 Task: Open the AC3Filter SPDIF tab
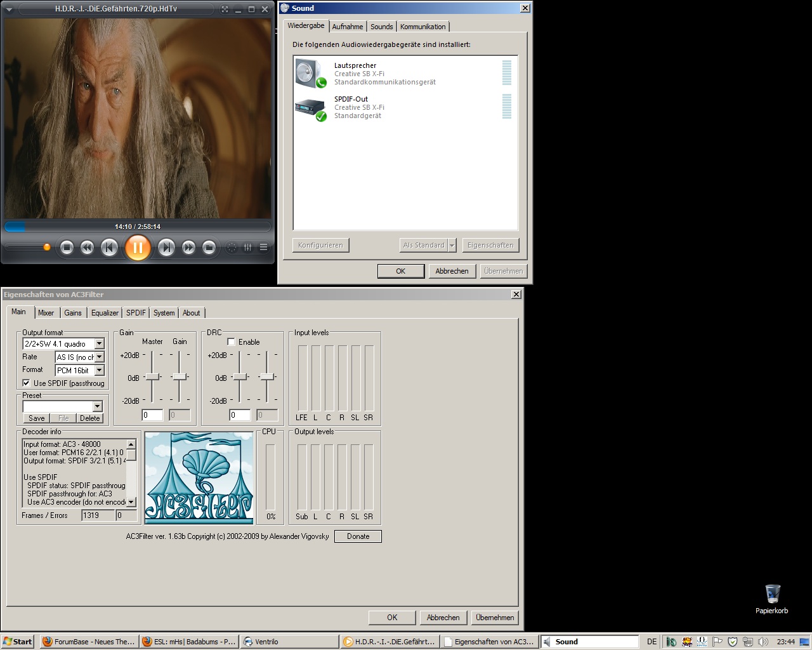pos(136,313)
